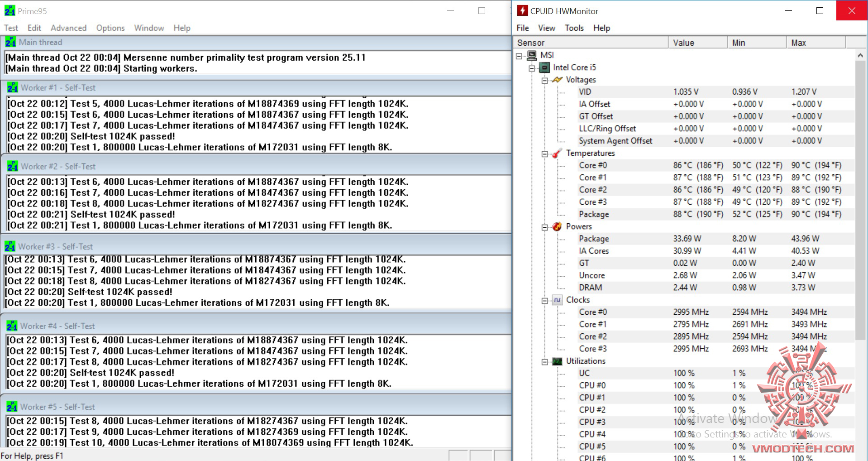The width and height of the screenshot is (868, 461).
Task: Open the Window menu in Prime95
Action: pos(149,28)
